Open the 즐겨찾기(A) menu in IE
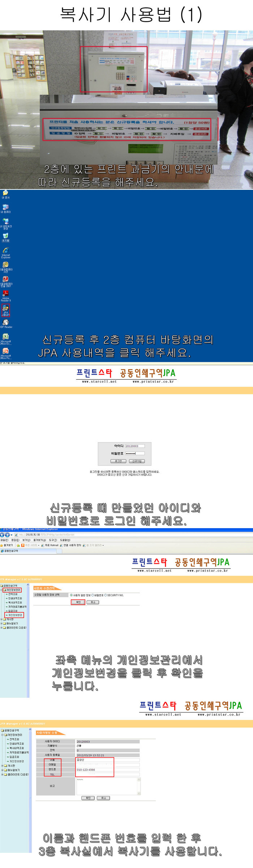Viewport: 253px width, 868px height. click(x=39, y=540)
